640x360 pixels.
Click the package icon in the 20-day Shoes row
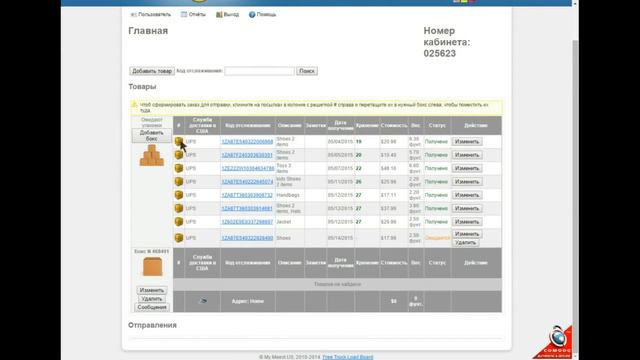click(x=179, y=155)
